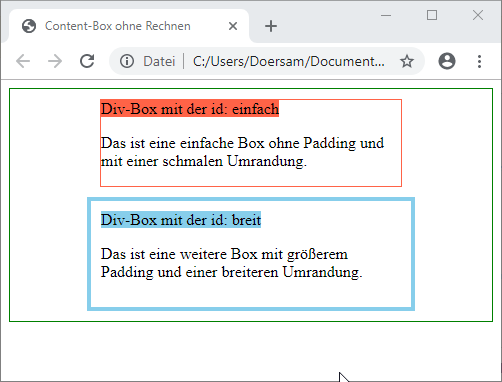Close the browser window
This screenshot has width=502, height=382.
[478, 15]
